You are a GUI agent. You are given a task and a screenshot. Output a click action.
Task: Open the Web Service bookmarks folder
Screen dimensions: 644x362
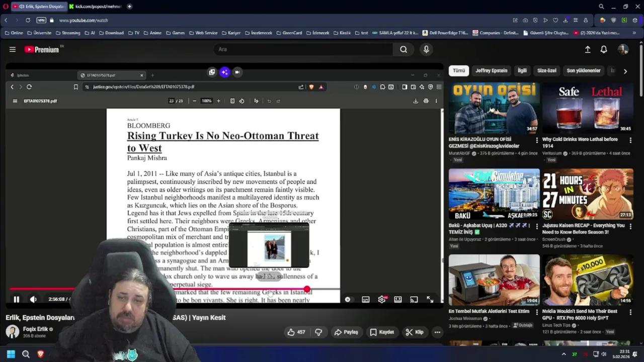203,33
